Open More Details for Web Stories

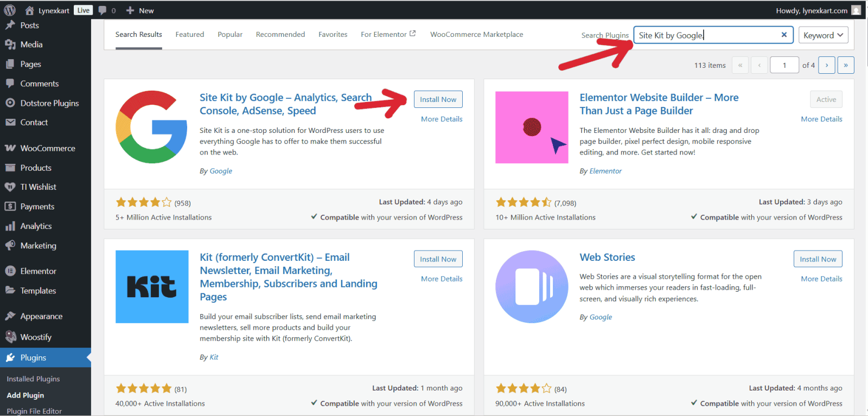pyautogui.click(x=821, y=279)
